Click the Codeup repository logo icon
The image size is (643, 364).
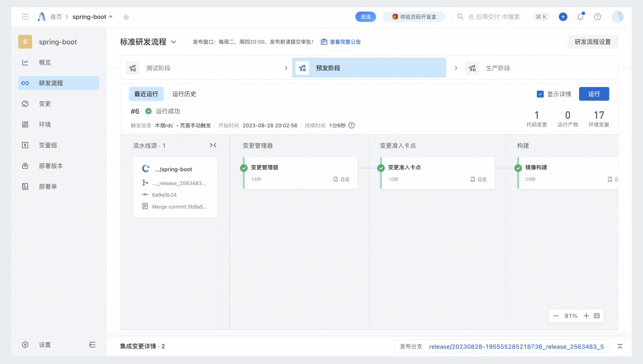[x=146, y=169]
